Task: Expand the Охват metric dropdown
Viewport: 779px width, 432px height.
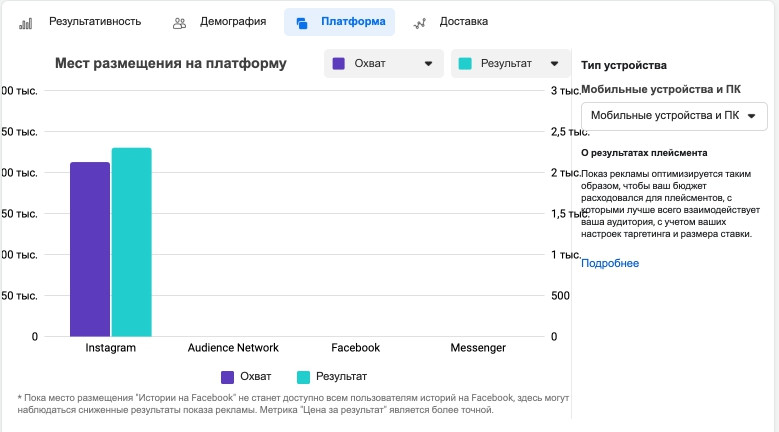Action: pyautogui.click(x=383, y=64)
